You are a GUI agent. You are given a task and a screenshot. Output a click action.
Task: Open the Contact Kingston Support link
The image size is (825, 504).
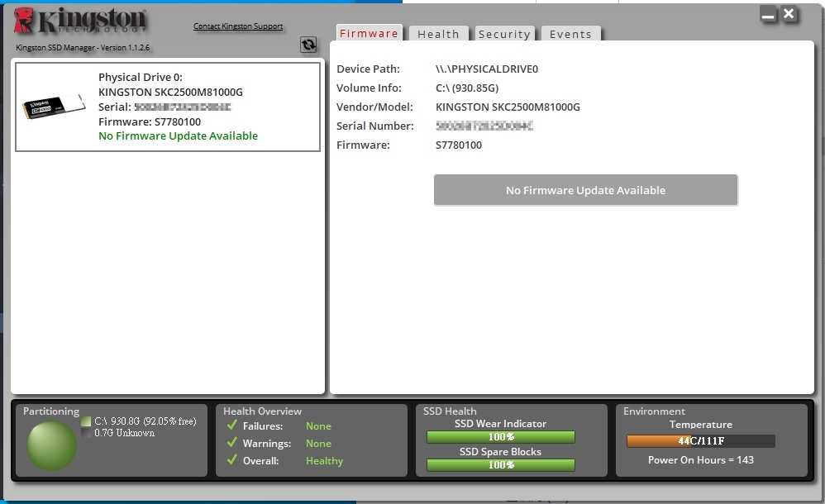click(238, 26)
